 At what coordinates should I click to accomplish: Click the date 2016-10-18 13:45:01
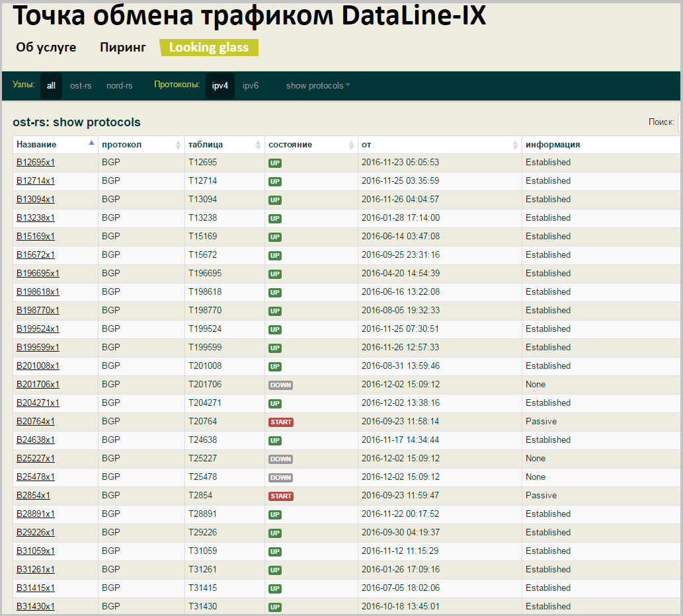[400, 607]
